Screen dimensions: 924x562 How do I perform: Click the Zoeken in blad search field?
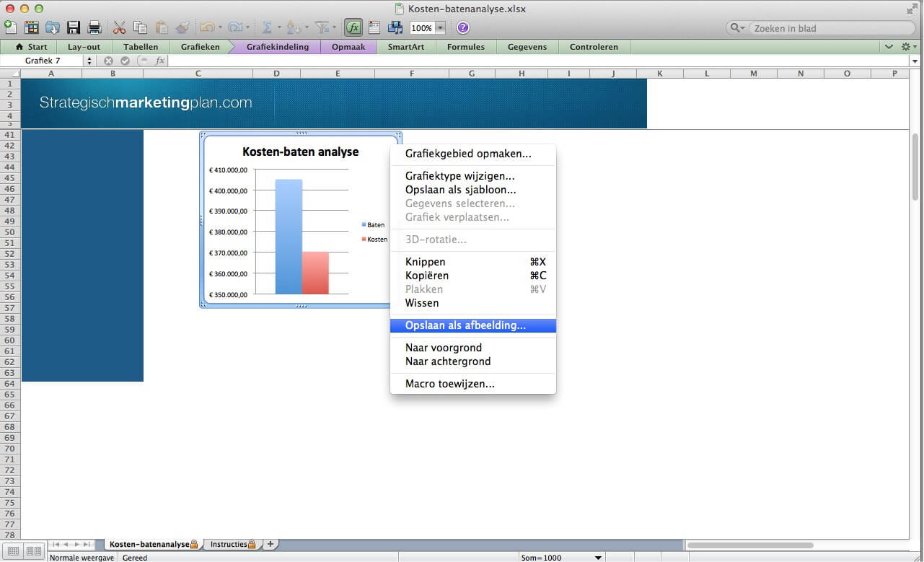pos(831,28)
